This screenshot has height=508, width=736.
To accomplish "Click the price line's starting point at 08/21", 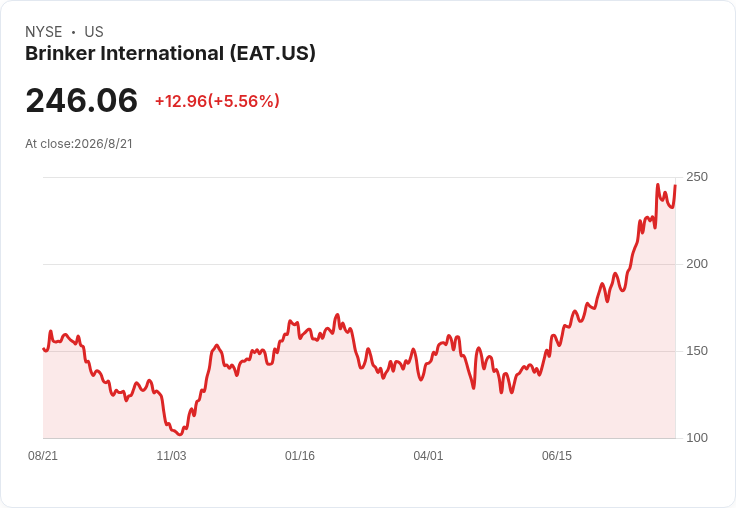I will tap(44, 349).
